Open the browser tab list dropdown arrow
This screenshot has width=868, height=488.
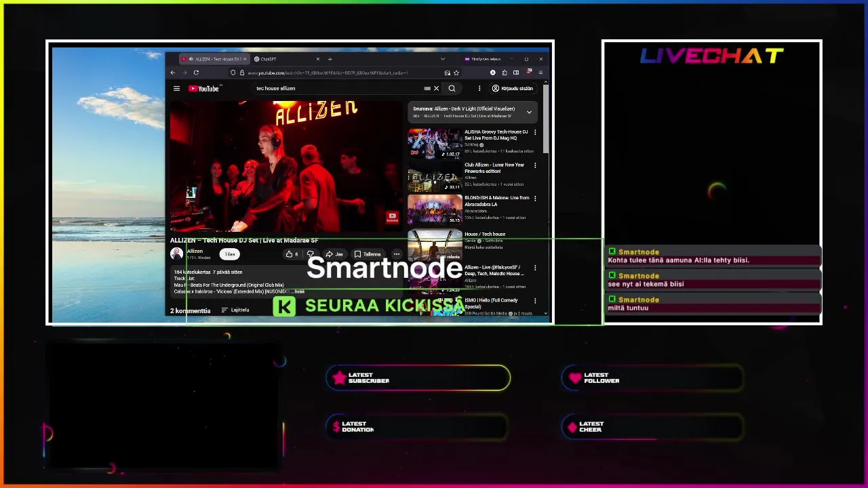click(x=443, y=59)
